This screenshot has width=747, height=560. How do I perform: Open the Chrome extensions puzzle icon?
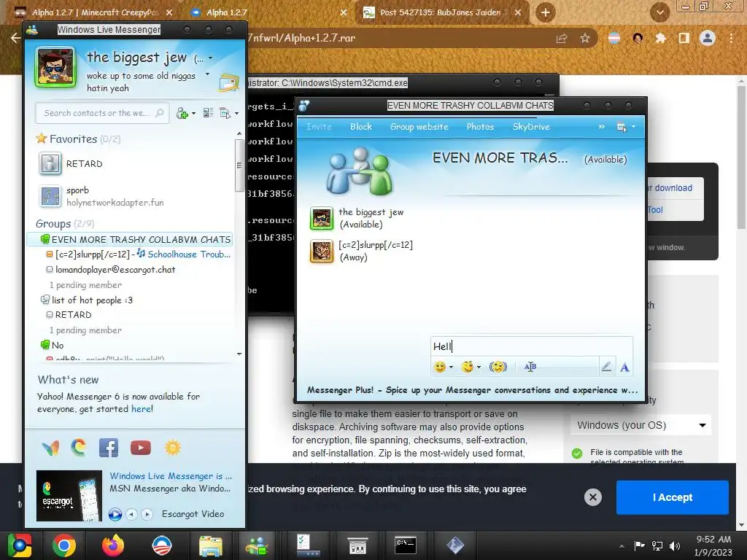click(660, 38)
